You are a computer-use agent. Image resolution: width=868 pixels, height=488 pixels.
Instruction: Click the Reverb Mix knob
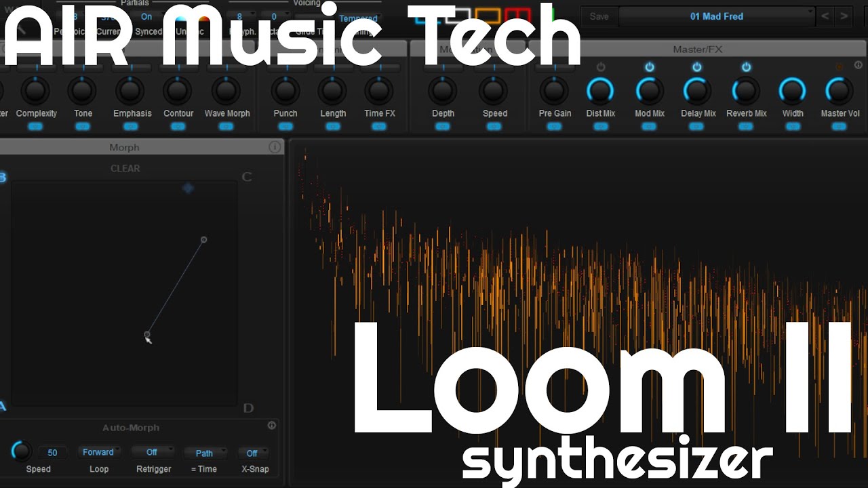(x=746, y=90)
